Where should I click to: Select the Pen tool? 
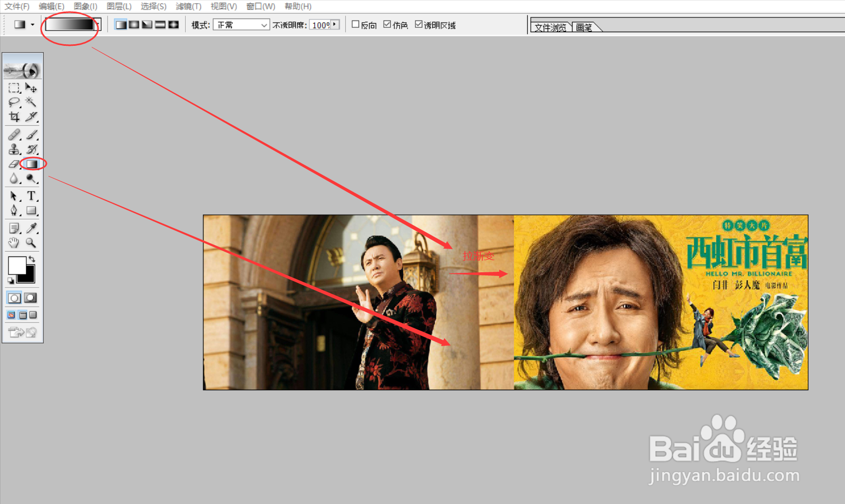tap(14, 211)
